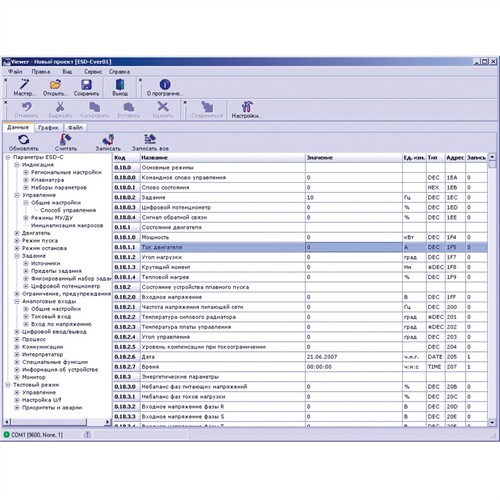The image size is (500, 500).
Task: Open the Настройки settings icon
Action: [x=247, y=107]
